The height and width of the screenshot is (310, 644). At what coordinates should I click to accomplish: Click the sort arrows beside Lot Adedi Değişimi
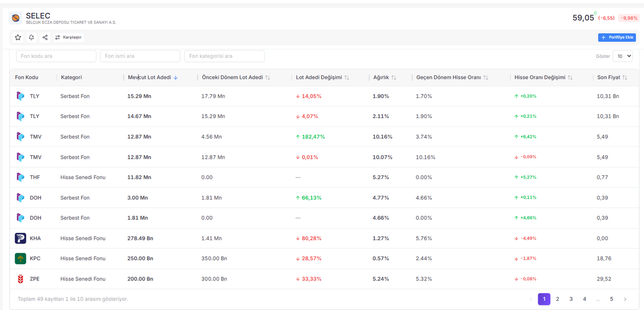347,78
